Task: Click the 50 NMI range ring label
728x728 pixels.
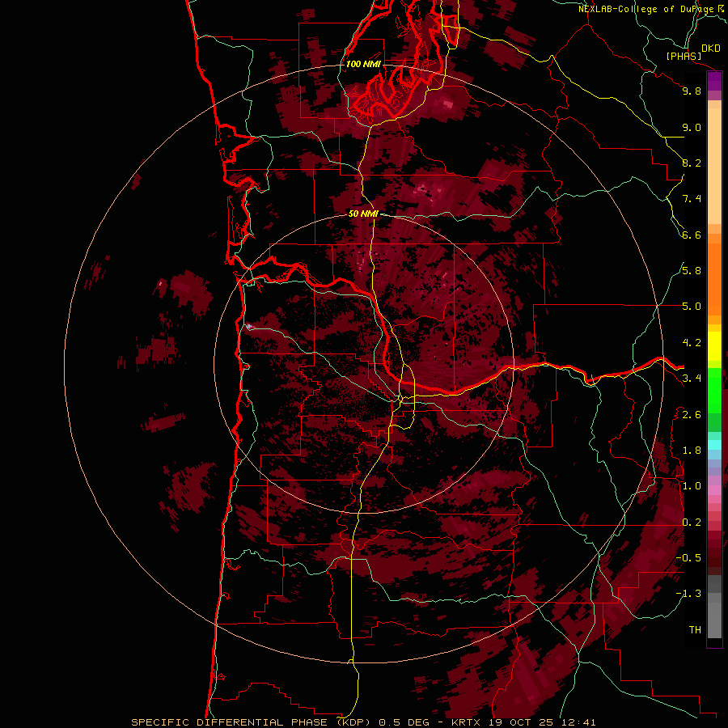Action: click(x=363, y=214)
